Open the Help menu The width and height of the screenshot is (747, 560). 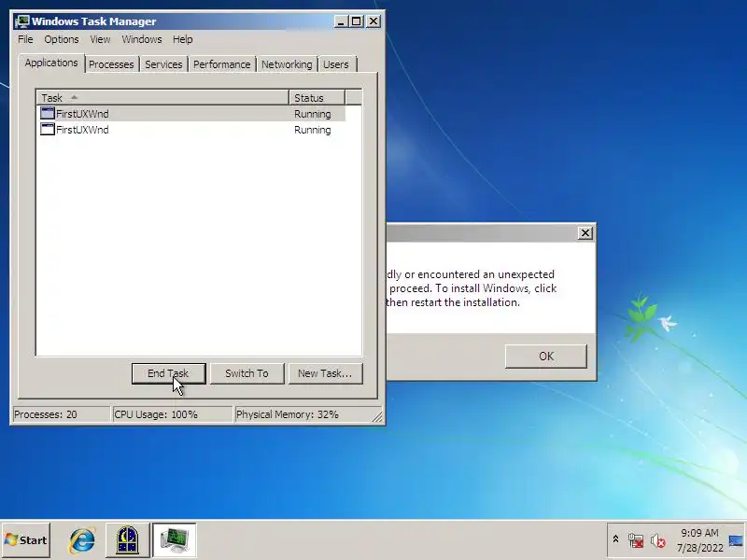(183, 39)
